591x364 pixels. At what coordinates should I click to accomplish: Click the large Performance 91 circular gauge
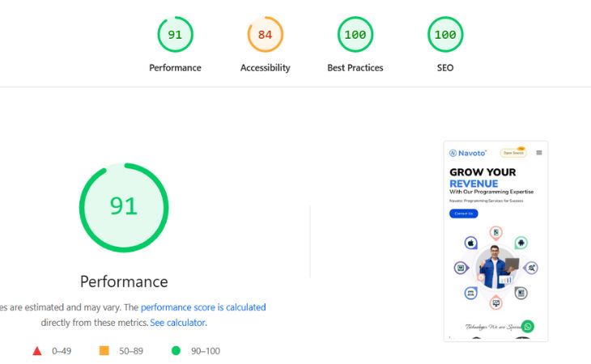124,207
